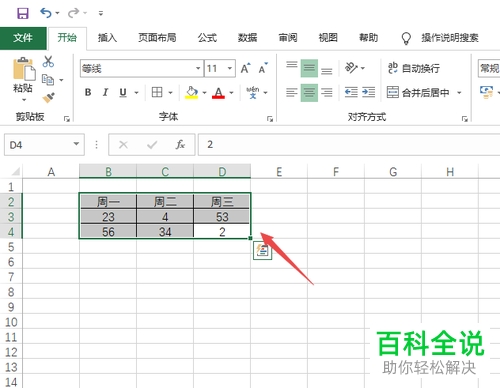The image size is (500, 388).
Task: Click the increase indent icon
Action: [369, 92]
